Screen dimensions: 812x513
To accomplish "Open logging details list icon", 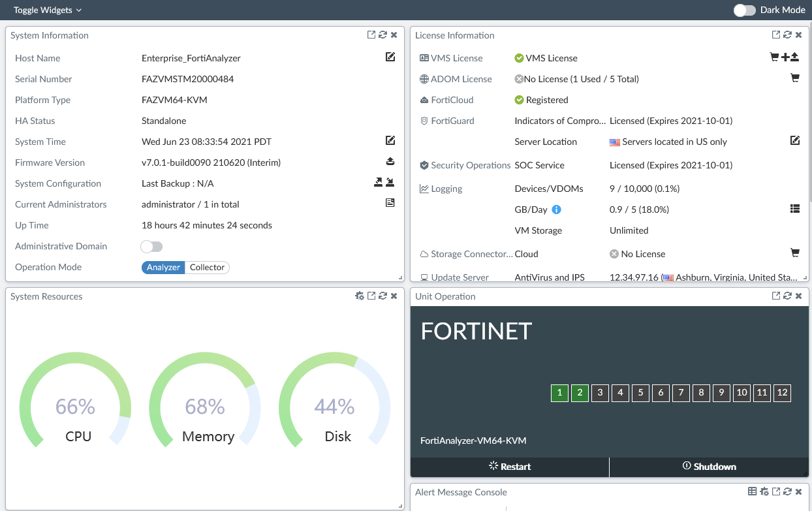I will coord(795,208).
